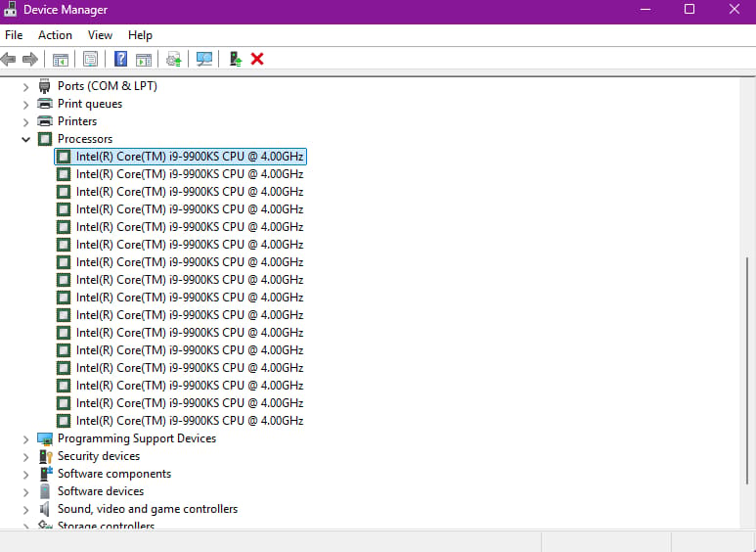This screenshot has height=552, width=756.
Task: Select the Software devices label
Action: [x=101, y=491]
